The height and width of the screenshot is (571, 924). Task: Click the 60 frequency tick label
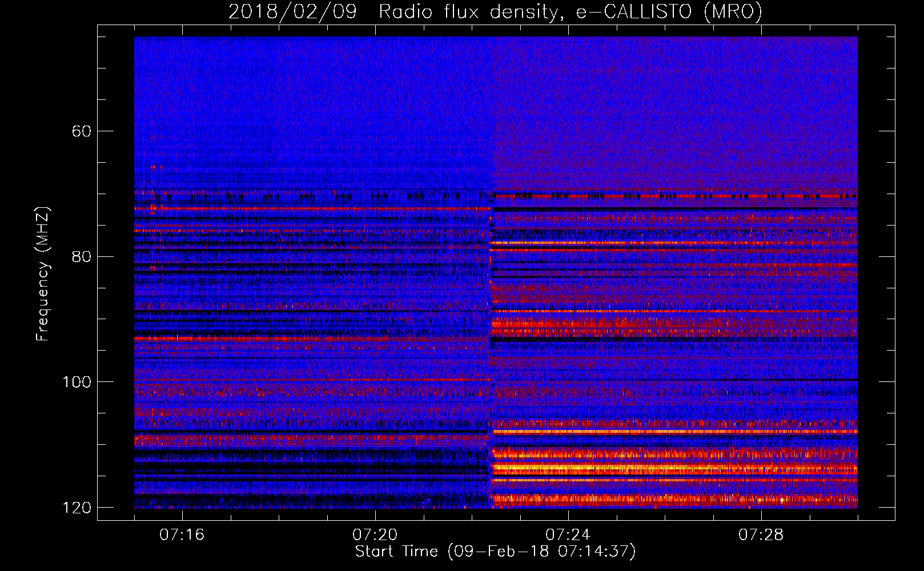81,131
